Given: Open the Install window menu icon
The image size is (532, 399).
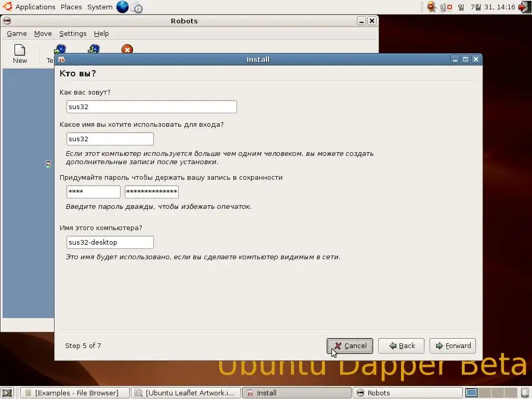Looking at the screenshot, I should (x=61, y=60).
